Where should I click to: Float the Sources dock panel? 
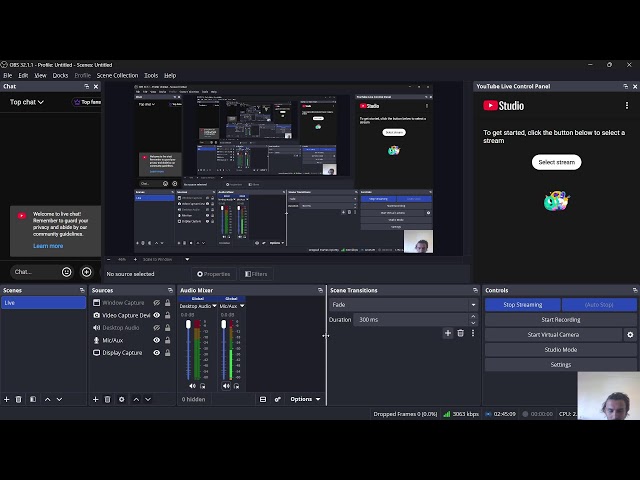point(170,290)
